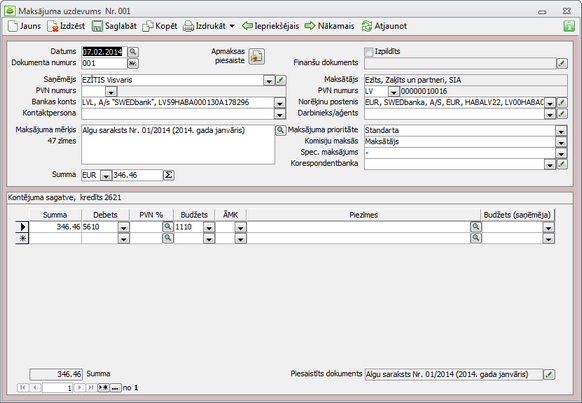
Task: Open Debets dropdown in new row
Action: pos(124,238)
